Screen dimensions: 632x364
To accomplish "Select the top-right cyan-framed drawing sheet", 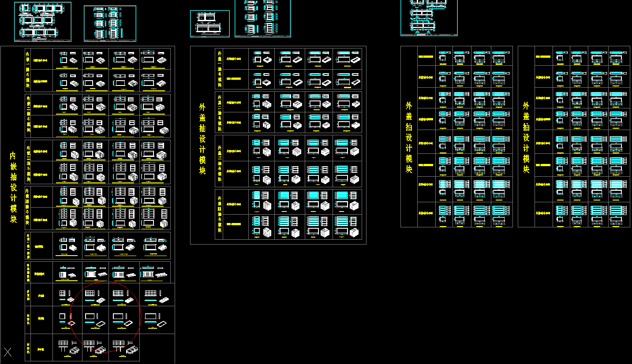I will tap(429, 18).
